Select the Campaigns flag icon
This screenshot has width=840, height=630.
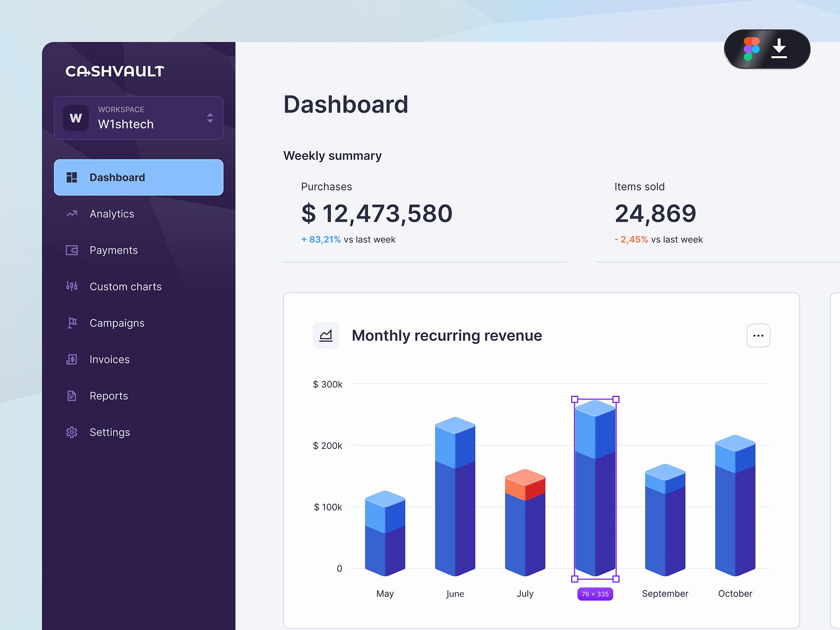72,323
